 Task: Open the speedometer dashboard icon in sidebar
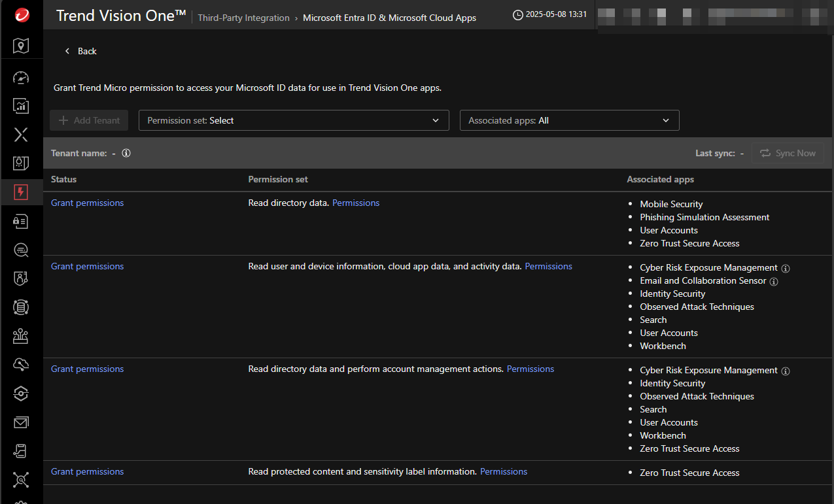coord(21,78)
